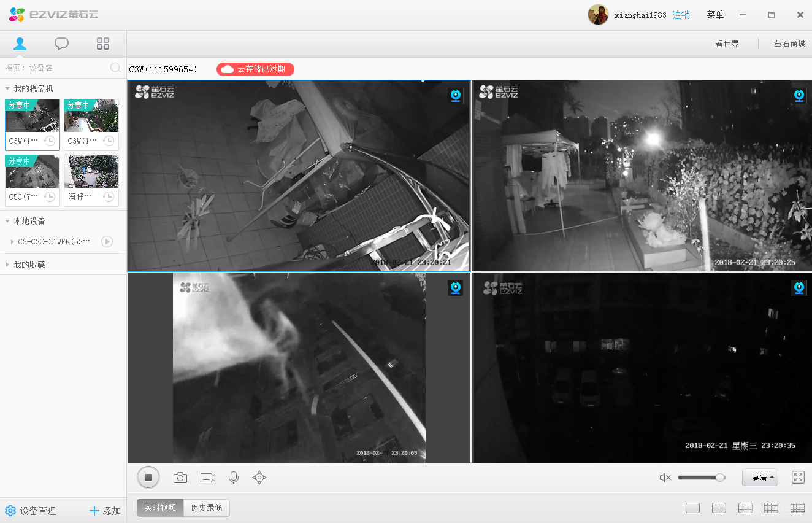
Task: Select twenty-five-window layout
Action: click(798, 508)
